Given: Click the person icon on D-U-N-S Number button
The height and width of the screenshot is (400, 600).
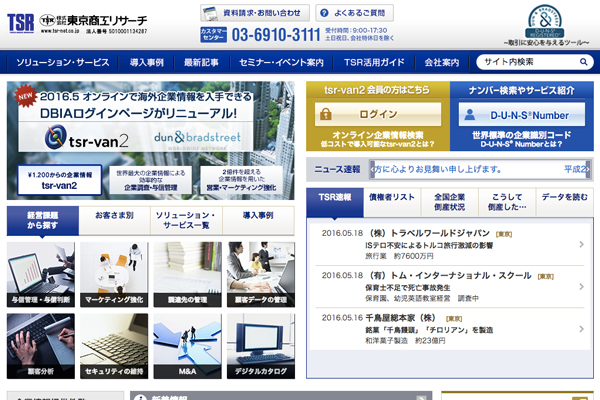Looking at the screenshot, I should point(470,114).
